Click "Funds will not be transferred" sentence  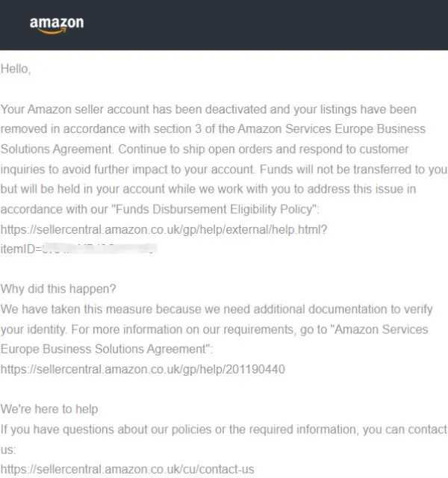click(353, 170)
